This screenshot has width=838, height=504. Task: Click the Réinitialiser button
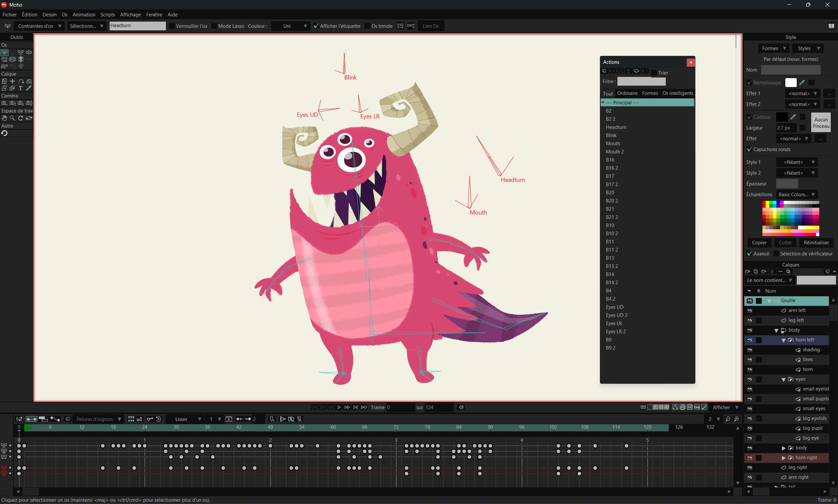(816, 242)
